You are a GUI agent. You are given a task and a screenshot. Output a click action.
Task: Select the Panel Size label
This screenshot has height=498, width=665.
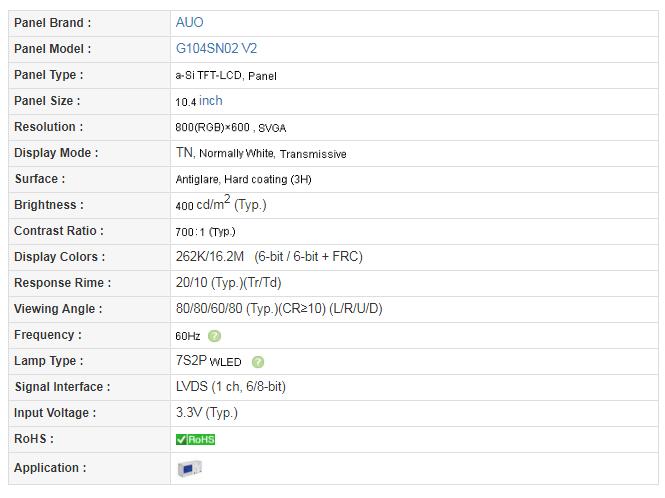pos(47,101)
